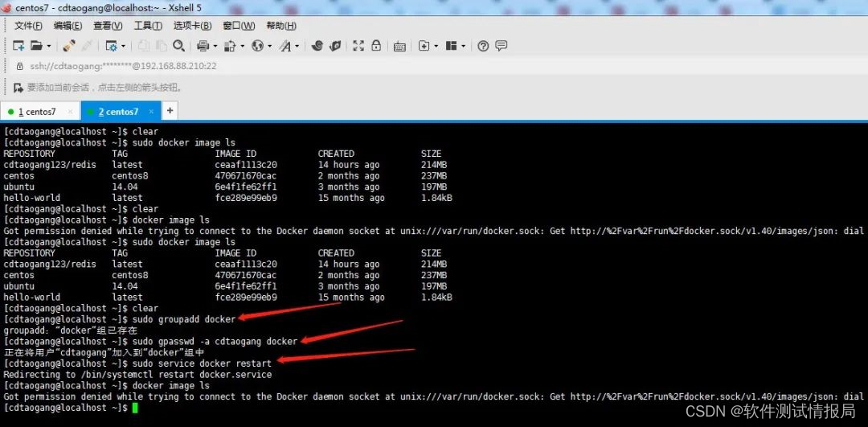The image size is (868, 427).
Task: Expand the Open folder dropdown arrow
Action: pos(49,47)
